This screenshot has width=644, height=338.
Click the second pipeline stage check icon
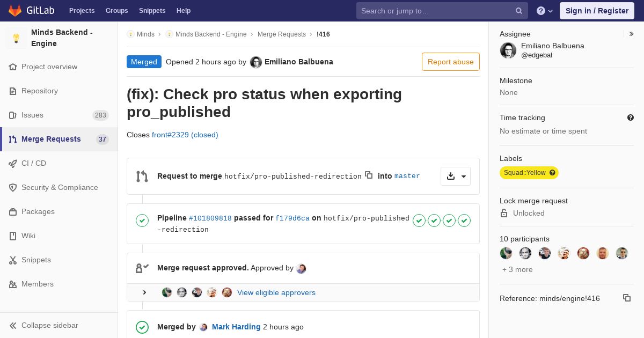tap(434, 221)
